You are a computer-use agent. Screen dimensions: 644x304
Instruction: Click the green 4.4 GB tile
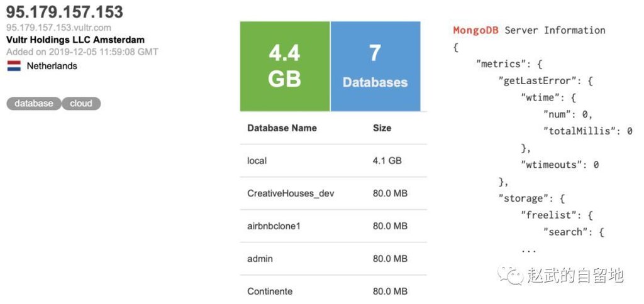click(284, 66)
